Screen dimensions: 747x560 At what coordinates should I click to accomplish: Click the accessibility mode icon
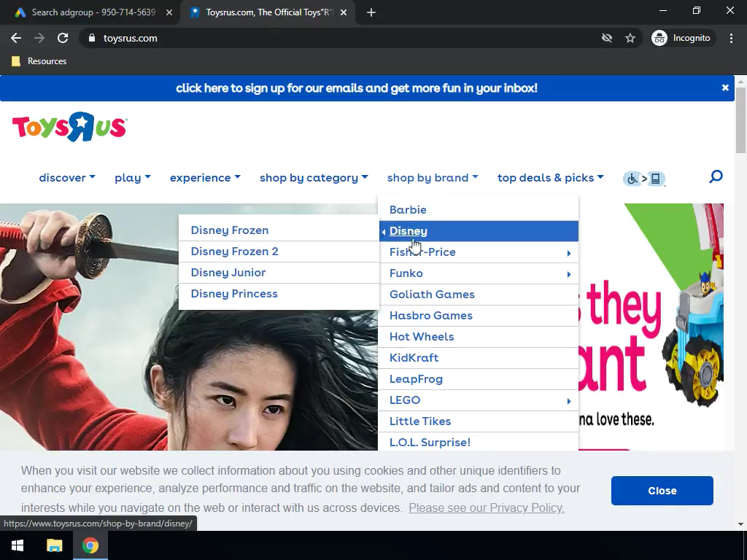coord(643,179)
